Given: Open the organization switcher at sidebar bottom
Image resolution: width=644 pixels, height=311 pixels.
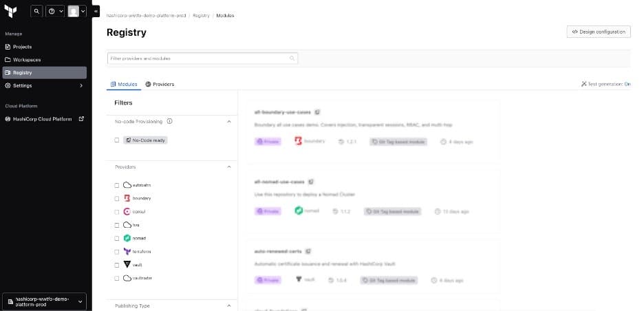Looking at the screenshot, I should pyautogui.click(x=45, y=301).
